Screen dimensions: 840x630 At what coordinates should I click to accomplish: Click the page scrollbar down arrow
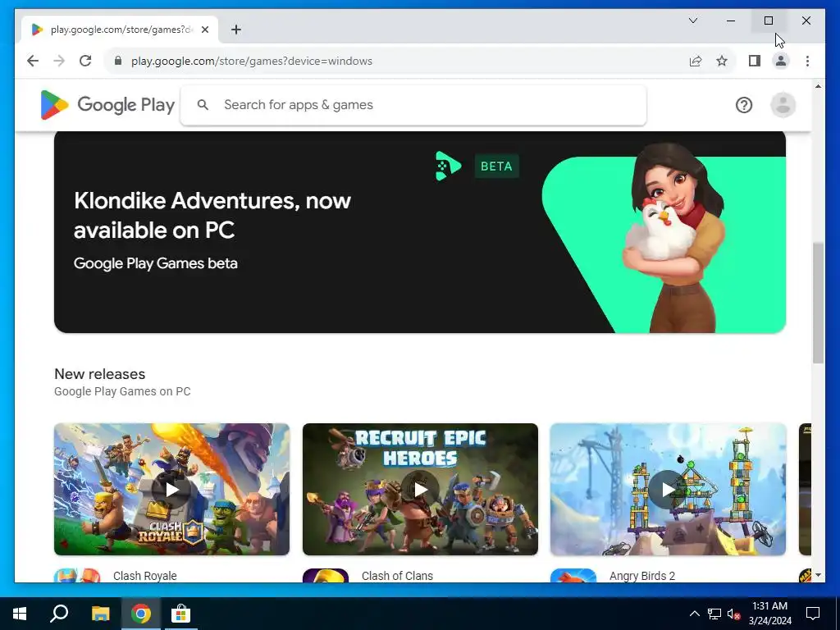click(818, 575)
